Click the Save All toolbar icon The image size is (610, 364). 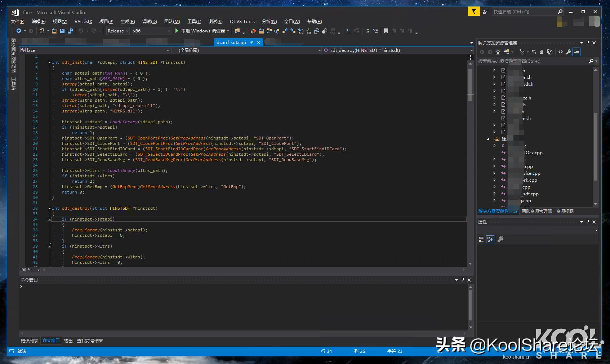click(x=70, y=31)
